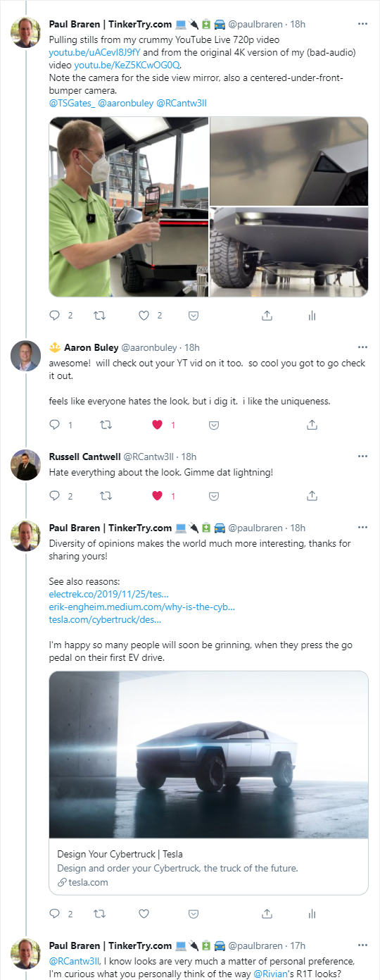
Task: Open the Pocket save icon on Aaron Buley's tweet
Action: 215,425
